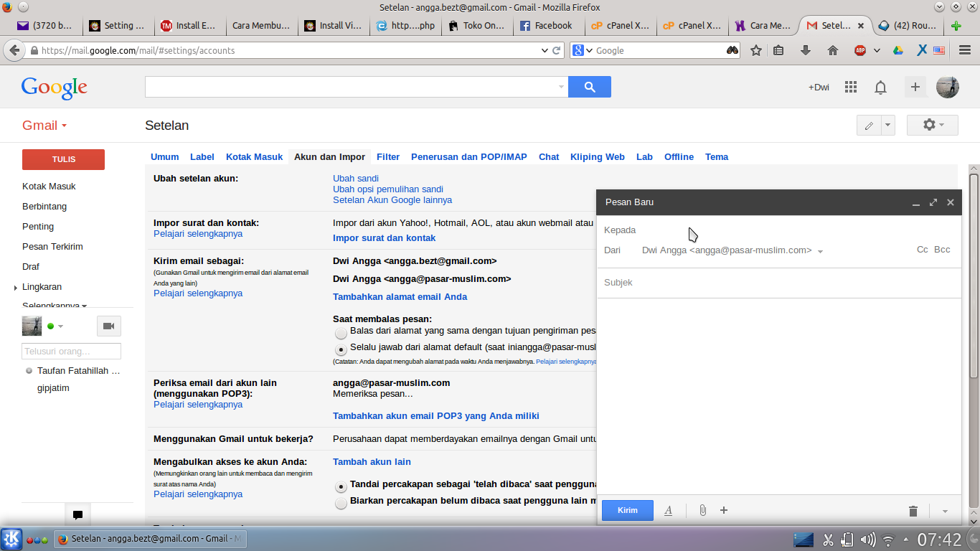
Task: Open the Firefox hamburger menu
Action: point(965,50)
